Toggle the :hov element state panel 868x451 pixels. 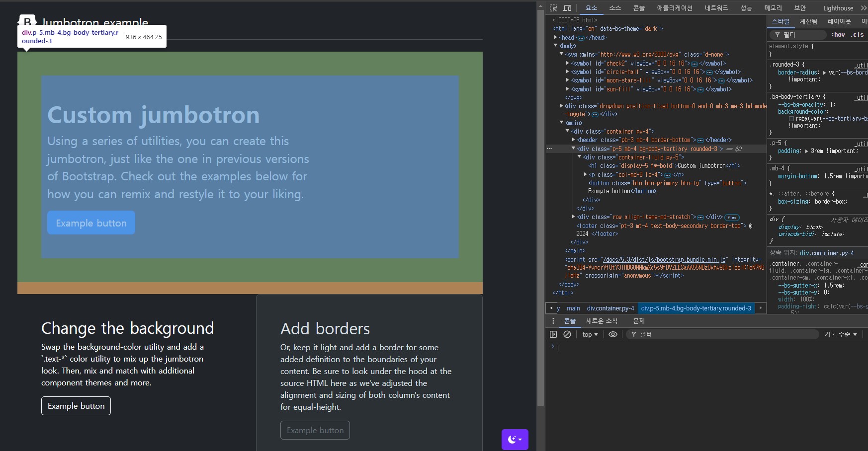coord(838,35)
